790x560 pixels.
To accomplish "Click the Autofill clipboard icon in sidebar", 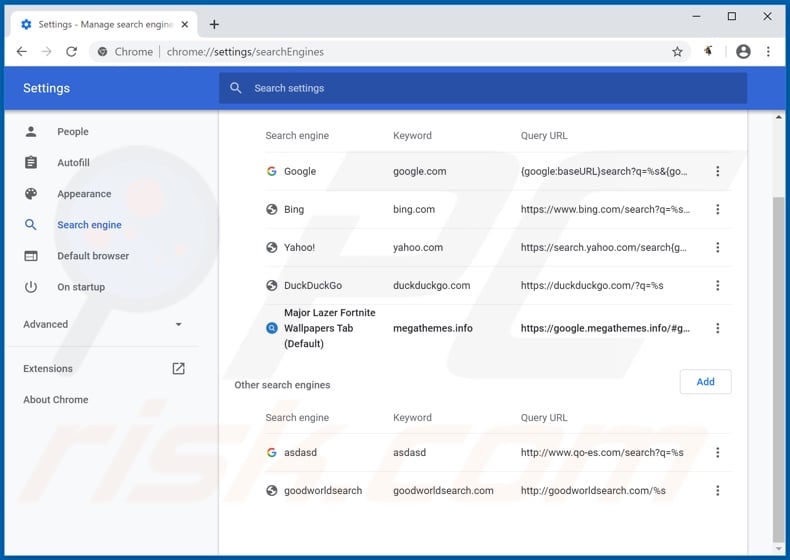I will 31,162.
